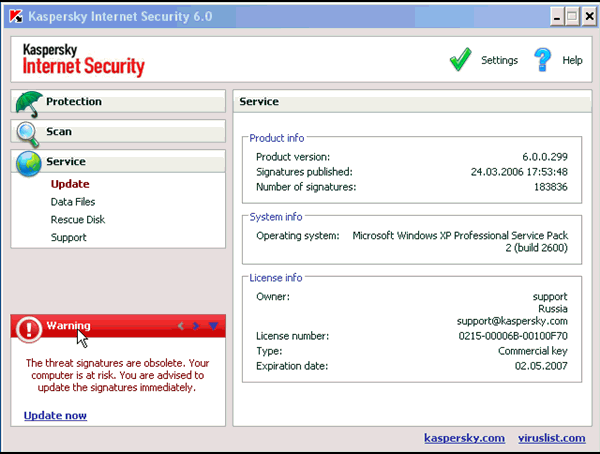
Task: Open the Help text link
Action: pos(572,60)
